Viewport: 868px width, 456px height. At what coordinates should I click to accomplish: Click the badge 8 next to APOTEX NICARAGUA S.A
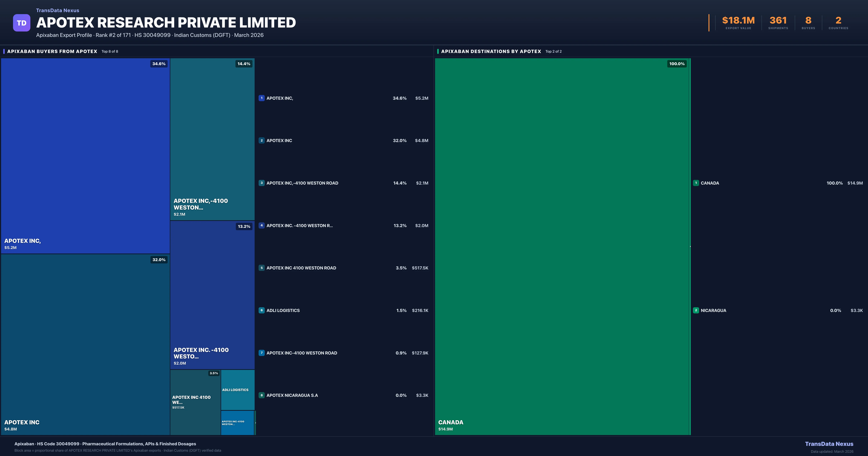[262, 395]
